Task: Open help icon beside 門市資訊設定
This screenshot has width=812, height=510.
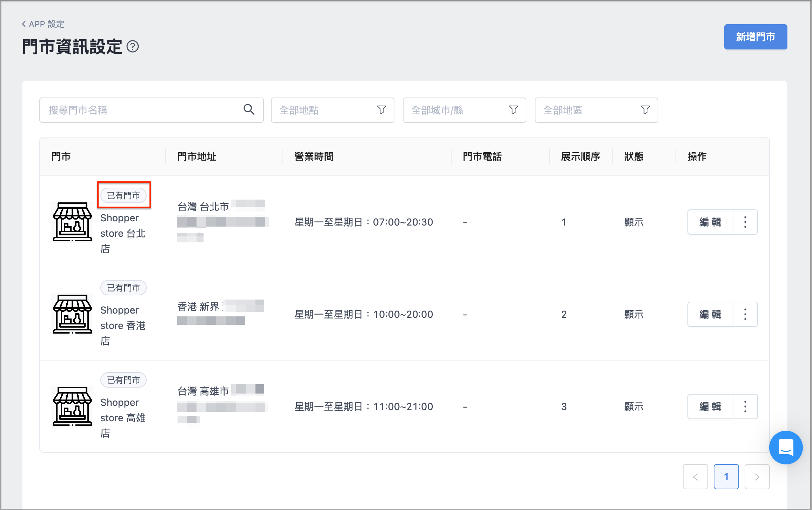Action: point(133,46)
